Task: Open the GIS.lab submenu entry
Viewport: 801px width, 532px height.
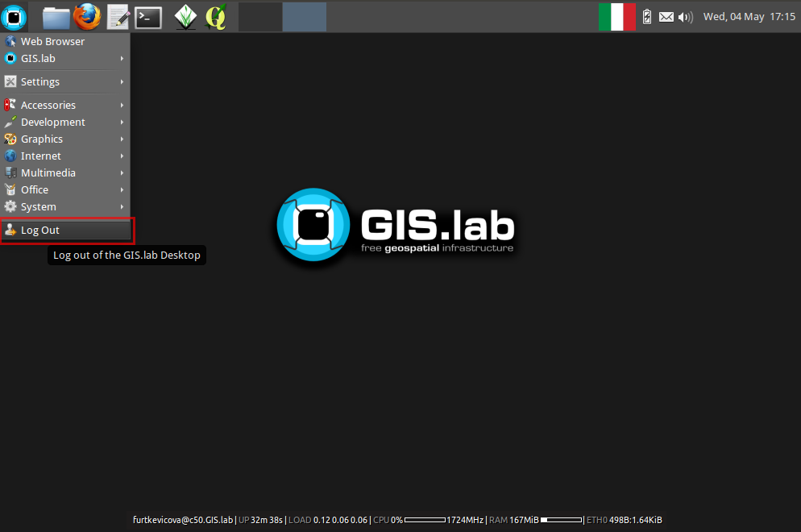Action: pyautogui.click(x=65, y=58)
